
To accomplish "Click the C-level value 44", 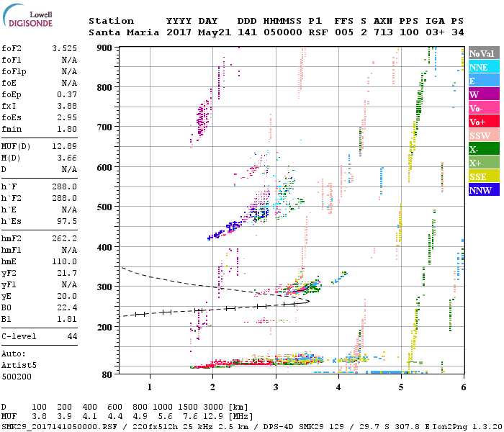I will coord(72,336).
